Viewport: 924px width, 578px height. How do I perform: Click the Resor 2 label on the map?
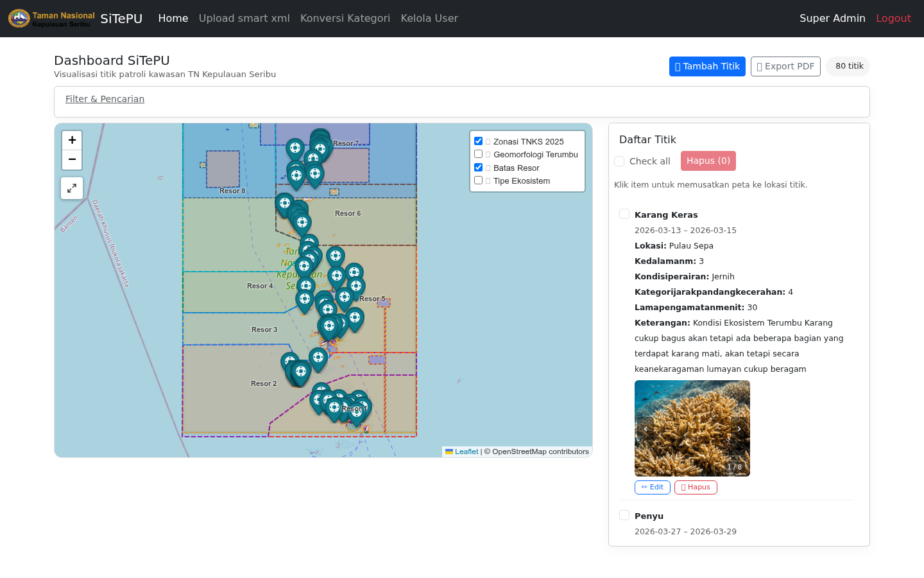(x=264, y=383)
